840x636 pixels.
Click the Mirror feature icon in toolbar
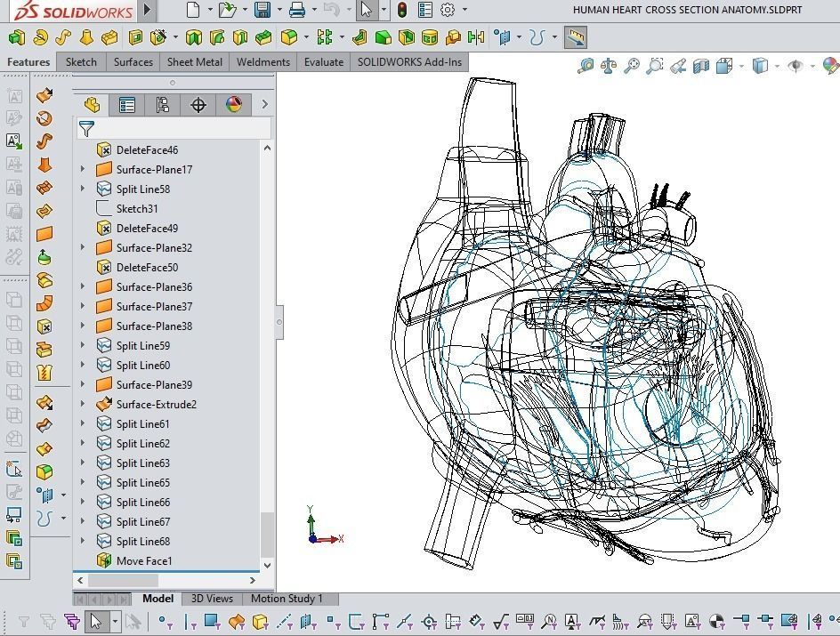[x=476, y=37]
